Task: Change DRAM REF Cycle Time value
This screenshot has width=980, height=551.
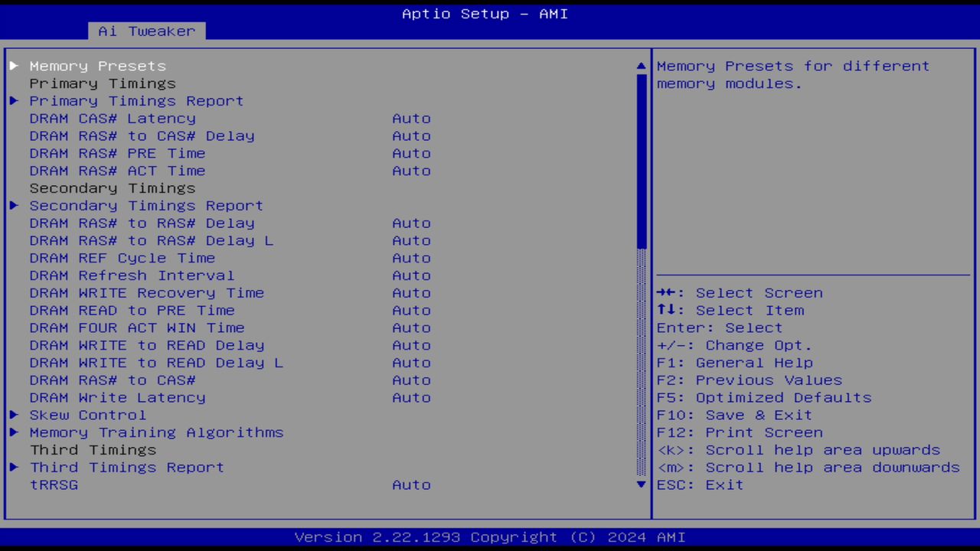Action: [411, 259]
